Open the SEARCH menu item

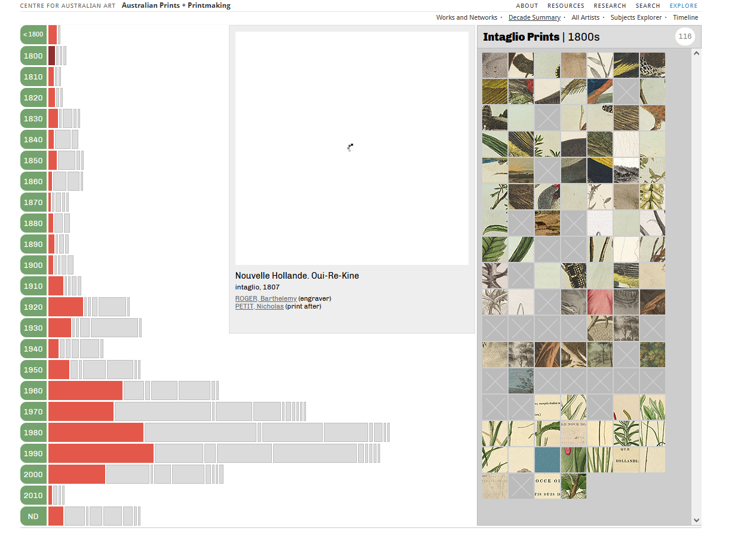(648, 5)
